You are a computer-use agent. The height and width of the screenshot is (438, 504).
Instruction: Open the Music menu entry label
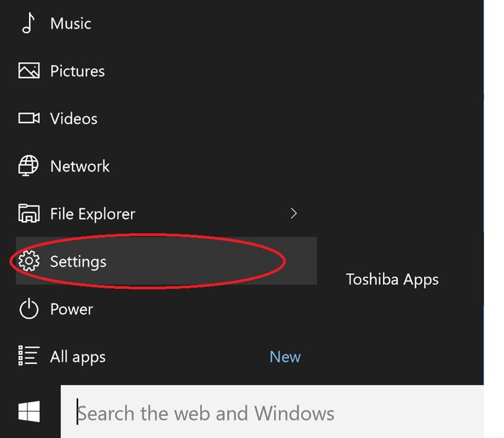(71, 23)
